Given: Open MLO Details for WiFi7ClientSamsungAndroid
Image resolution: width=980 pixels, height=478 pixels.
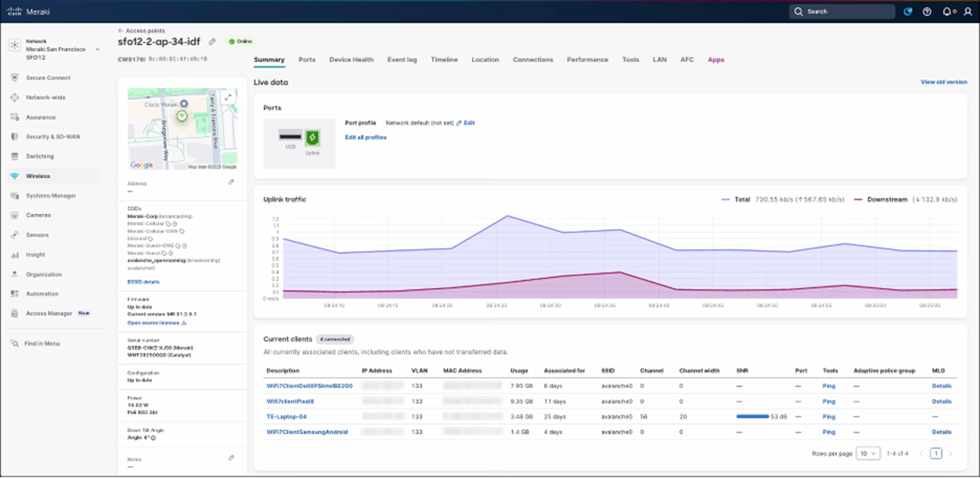Looking at the screenshot, I should click(x=942, y=432).
